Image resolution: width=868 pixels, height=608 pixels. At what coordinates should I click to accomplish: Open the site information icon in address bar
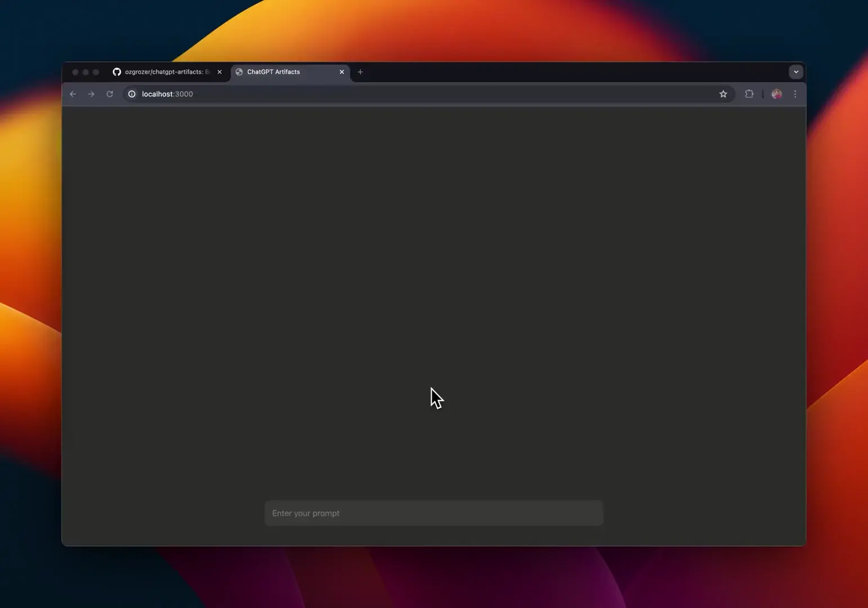pyautogui.click(x=132, y=94)
